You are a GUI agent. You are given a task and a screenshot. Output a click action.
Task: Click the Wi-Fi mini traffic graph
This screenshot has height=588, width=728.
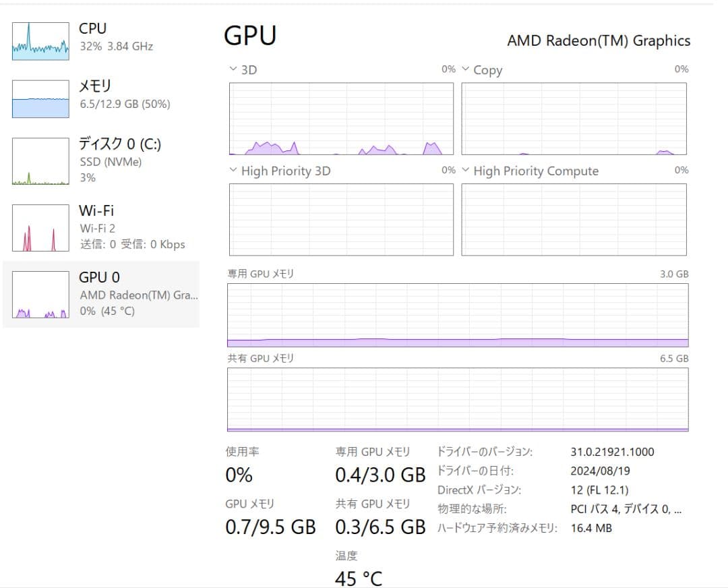click(39, 227)
